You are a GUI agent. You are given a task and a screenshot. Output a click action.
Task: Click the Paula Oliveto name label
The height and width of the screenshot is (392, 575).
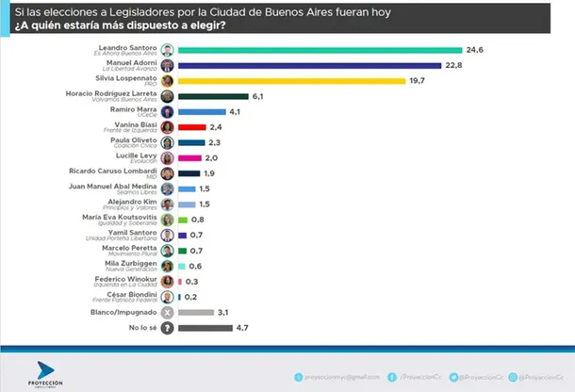[x=134, y=140]
